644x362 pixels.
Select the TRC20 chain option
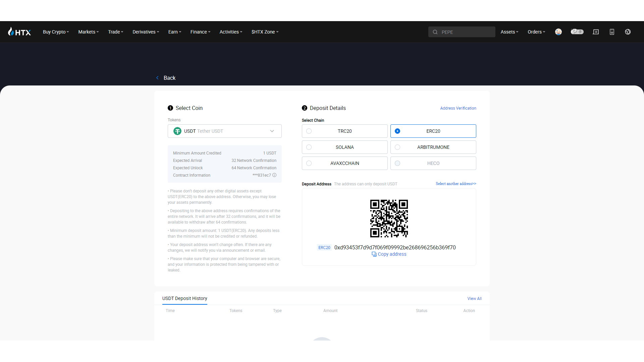point(345,131)
